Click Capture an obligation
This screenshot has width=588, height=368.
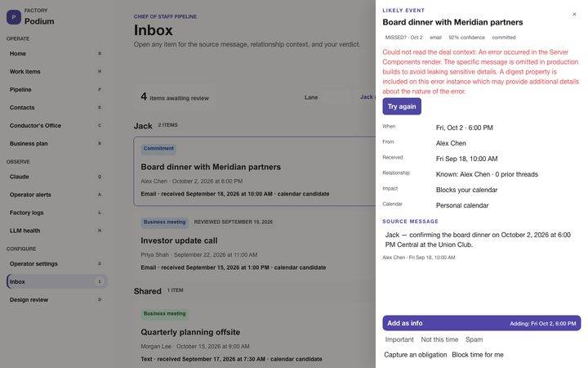(415, 354)
